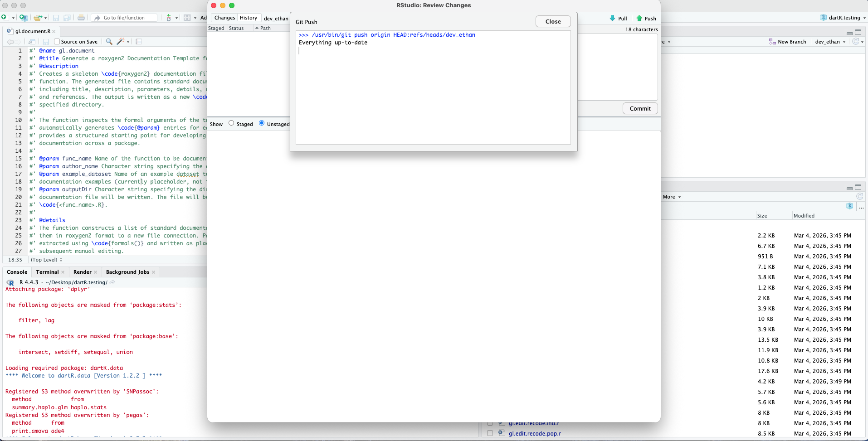
Task: Click the open file folder icon
Action: pyautogui.click(x=38, y=18)
